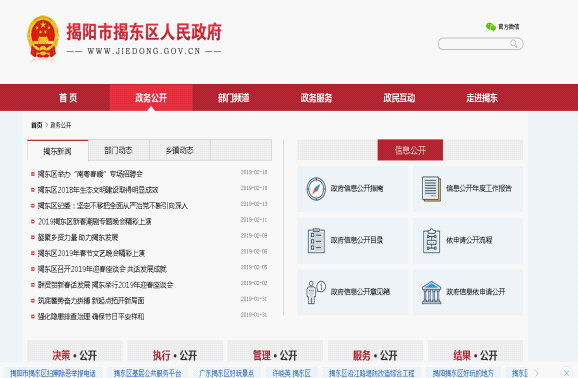The image size is (578, 378).
Task: Open the 决策·公开 section card
Action: tap(75, 351)
